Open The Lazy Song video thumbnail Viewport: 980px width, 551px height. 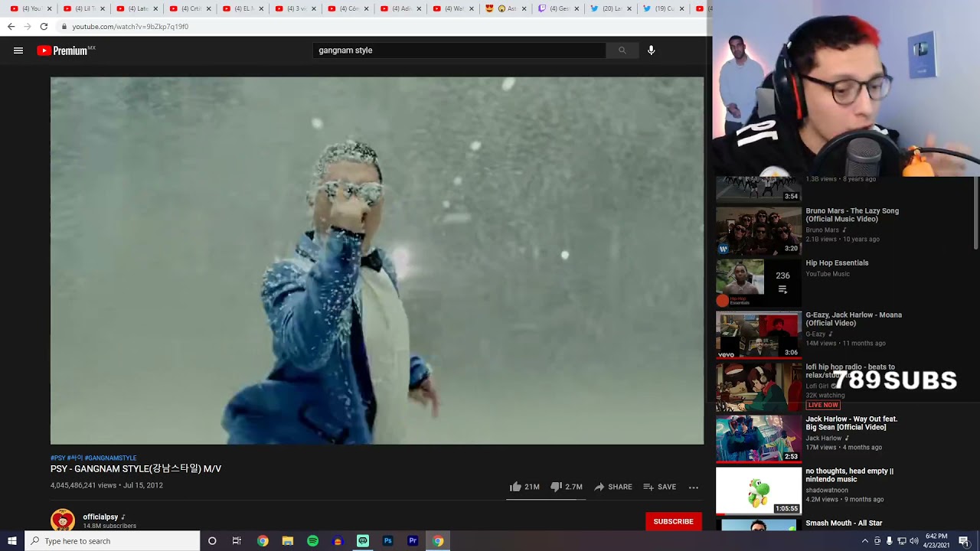click(758, 231)
